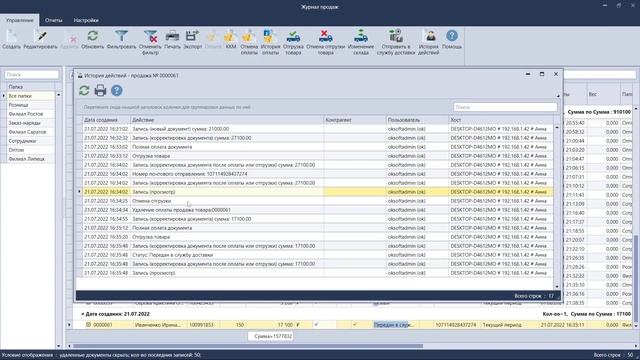
Task: Print from the action history dialog
Action: (x=100, y=90)
